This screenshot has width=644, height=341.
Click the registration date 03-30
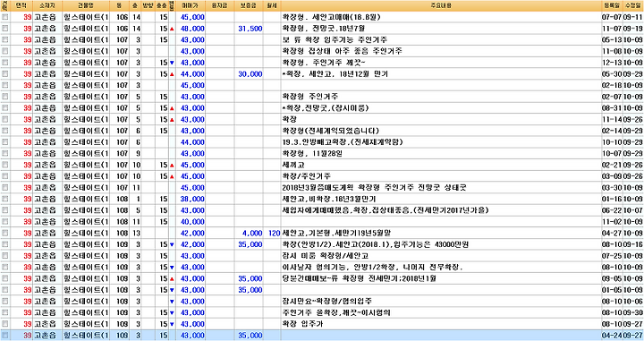pyautogui.click(x=612, y=188)
